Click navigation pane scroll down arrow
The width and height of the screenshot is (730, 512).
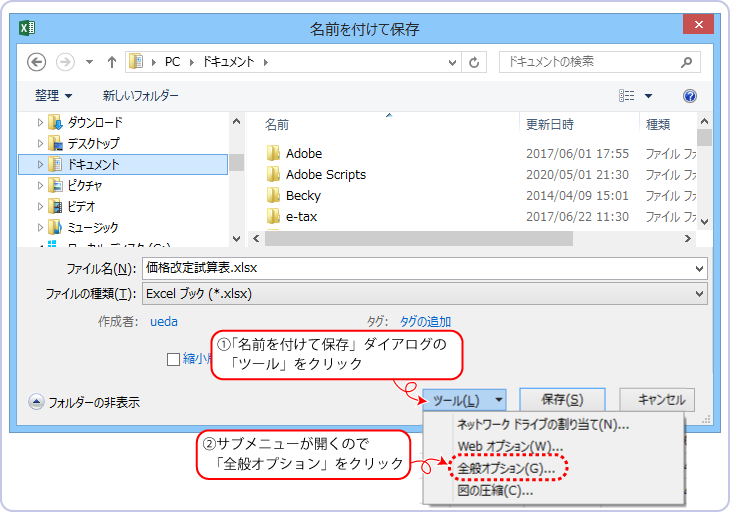(237, 239)
